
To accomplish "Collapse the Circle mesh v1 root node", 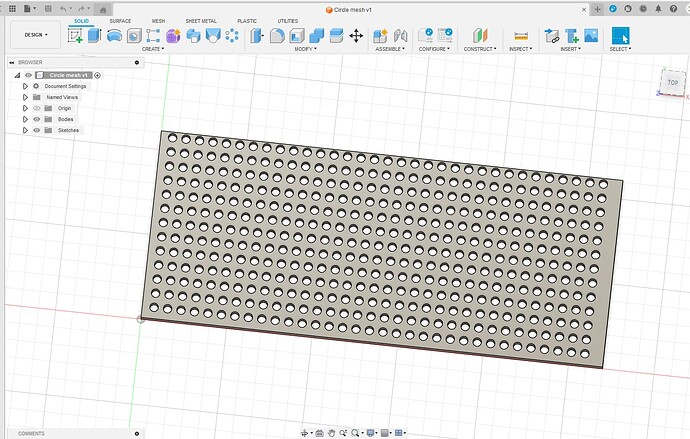I will click(17, 75).
